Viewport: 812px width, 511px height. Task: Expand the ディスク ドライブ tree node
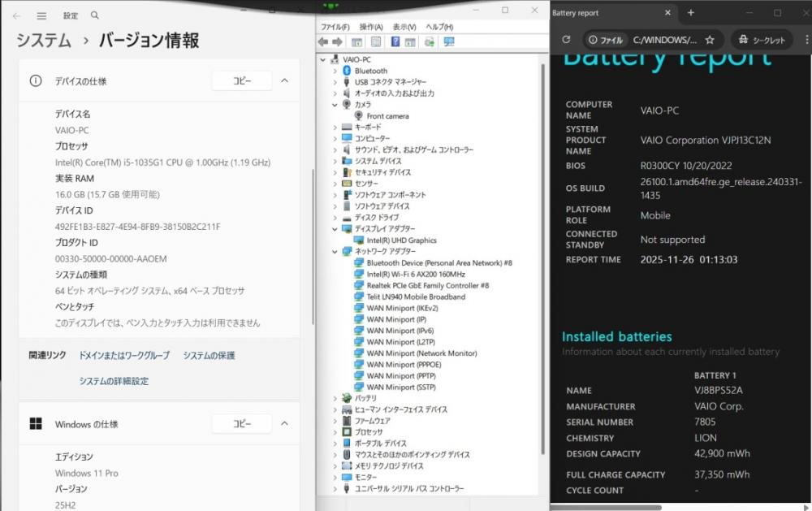(335, 218)
